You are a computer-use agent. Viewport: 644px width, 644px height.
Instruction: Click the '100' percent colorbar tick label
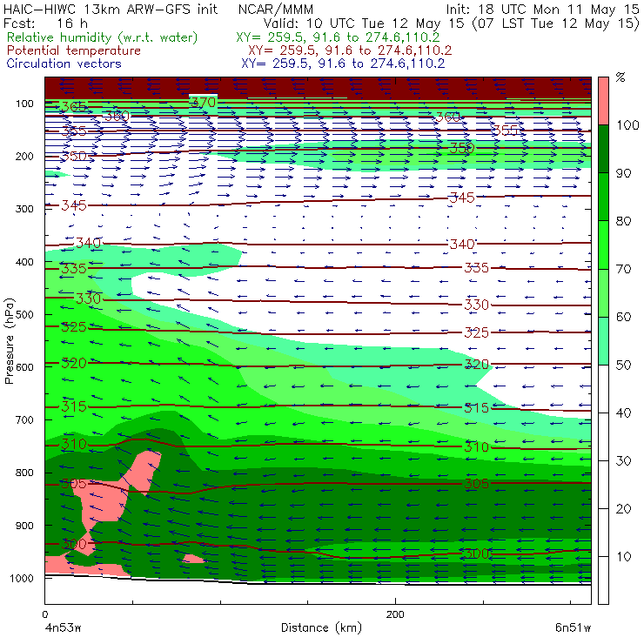click(x=627, y=124)
